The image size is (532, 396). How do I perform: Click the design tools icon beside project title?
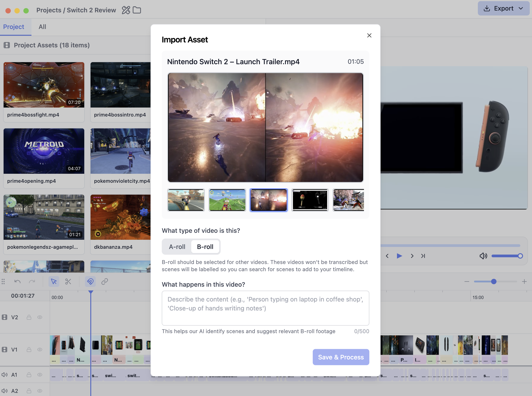point(126,10)
